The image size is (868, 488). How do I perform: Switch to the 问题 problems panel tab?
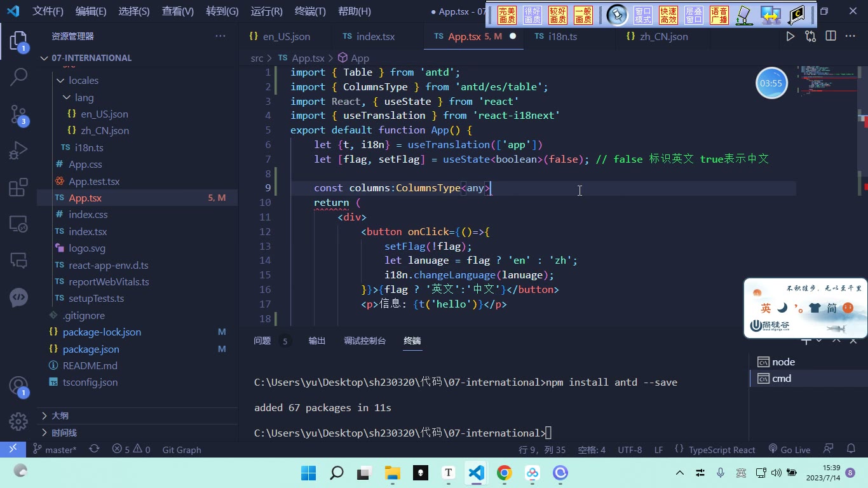pyautogui.click(x=262, y=341)
